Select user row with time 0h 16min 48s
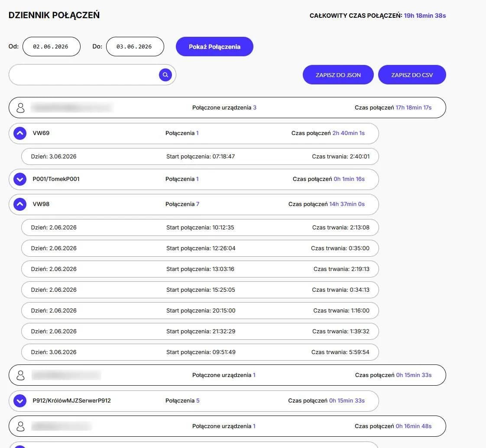The height and width of the screenshot is (448, 486). [227, 426]
